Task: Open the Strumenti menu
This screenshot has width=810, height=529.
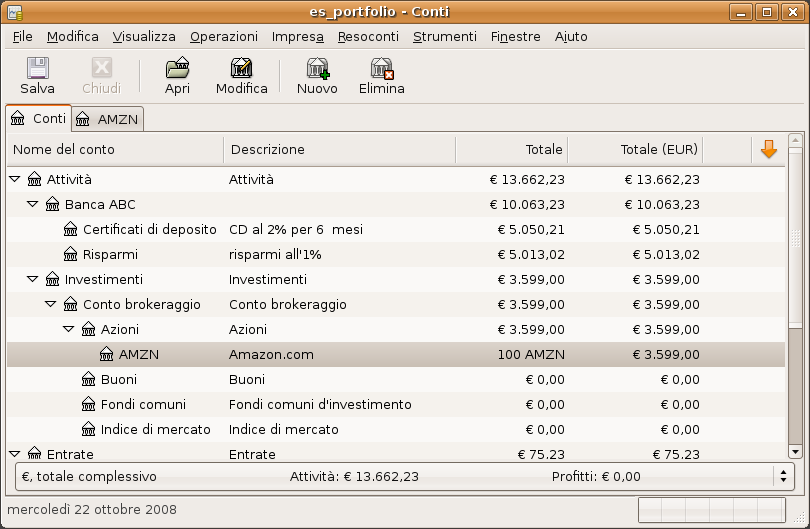Action: (445, 37)
